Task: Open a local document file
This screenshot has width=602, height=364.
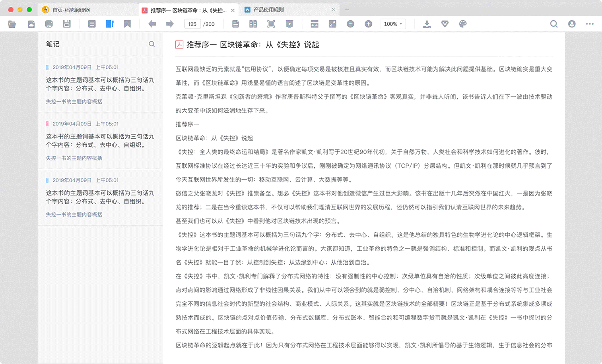Action: pyautogui.click(x=12, y=24)
